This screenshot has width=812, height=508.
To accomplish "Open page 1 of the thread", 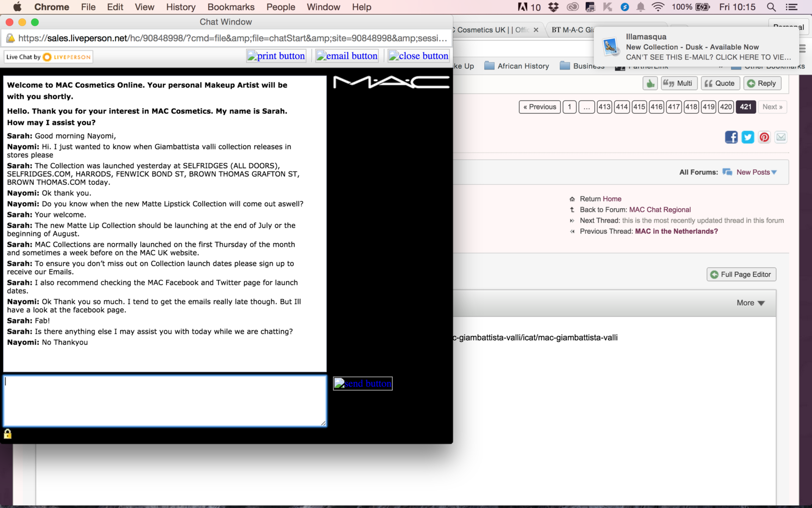I will [569, 107].
